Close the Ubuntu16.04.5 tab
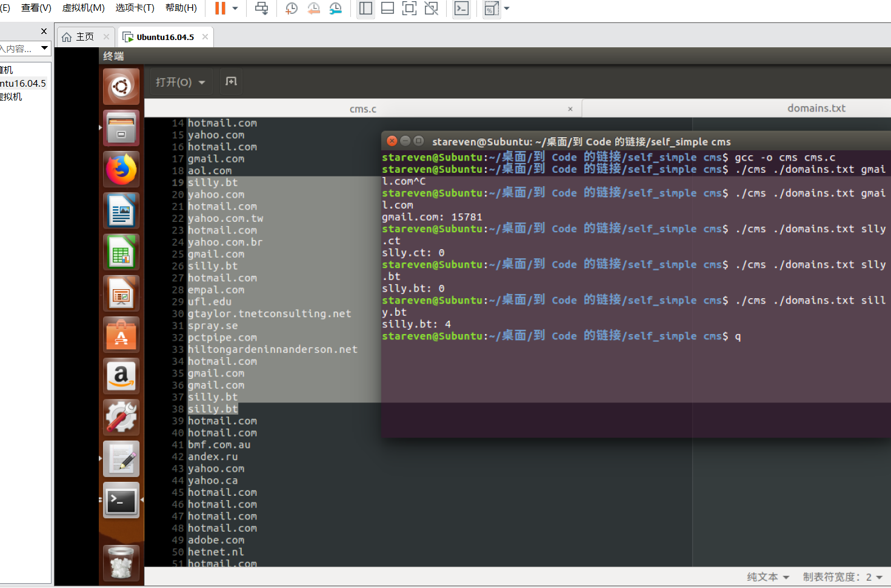This screenshot has width=891, height=588. [x=205, y=37]
